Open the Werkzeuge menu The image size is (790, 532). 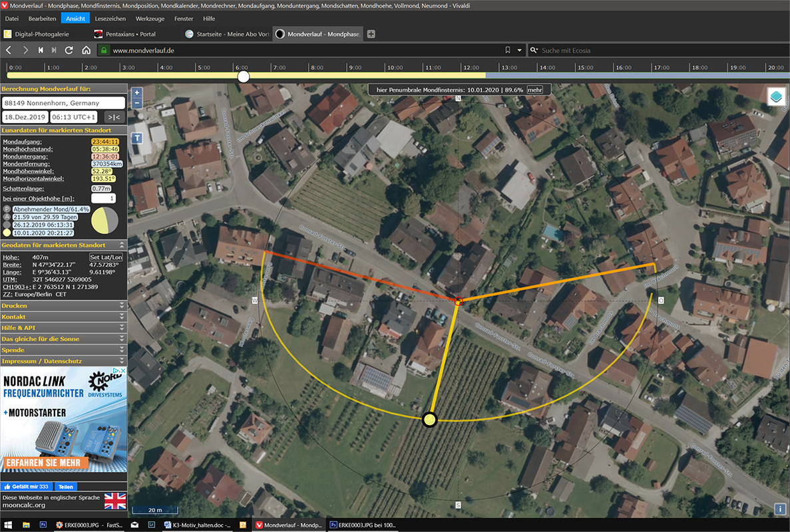[x=150, y=19]
